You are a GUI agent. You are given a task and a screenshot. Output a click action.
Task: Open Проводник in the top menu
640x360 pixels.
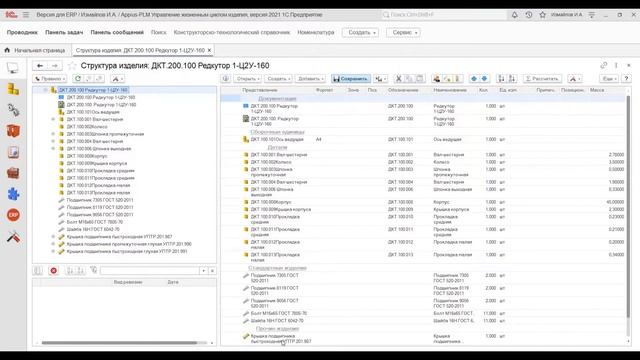pyautogui.click(x=22, y=32)
